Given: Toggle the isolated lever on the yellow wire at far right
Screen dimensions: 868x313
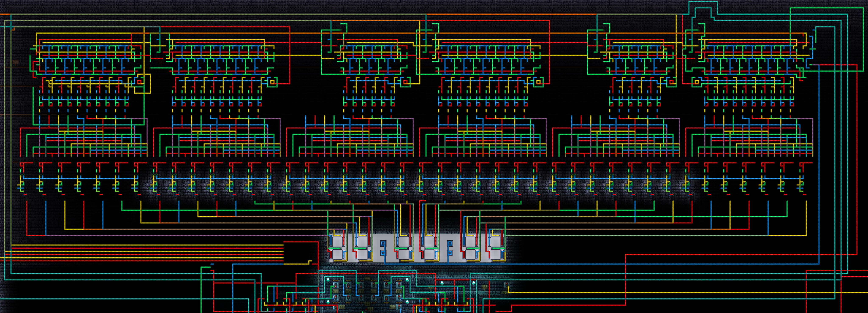Looking at the screenshot, I should [507, 285].
